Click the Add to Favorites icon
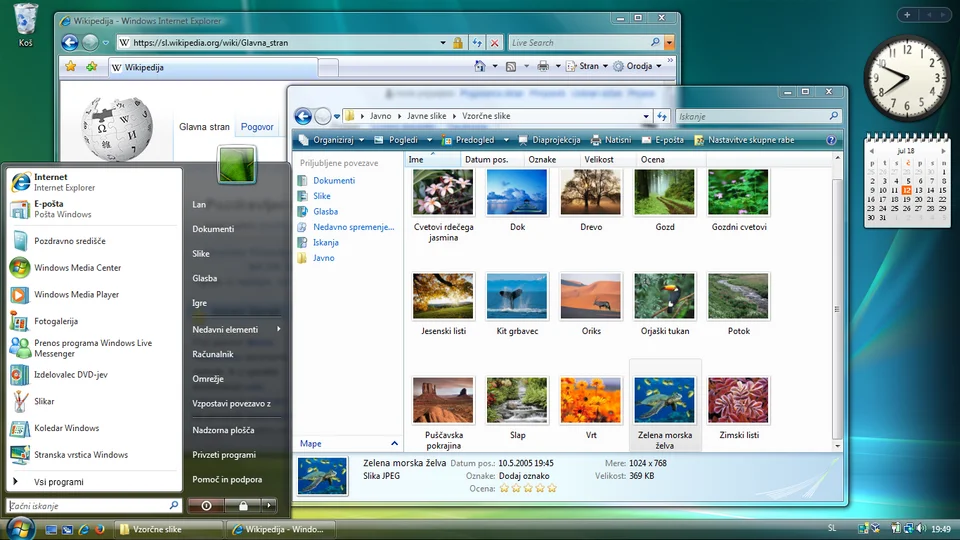Image resolution: width=960 pixels, height=540 pixels. [91, 67]
